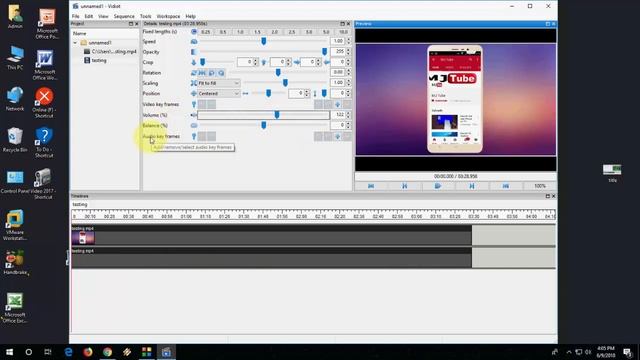Open the Workspace menu

[x=168, y=16]
